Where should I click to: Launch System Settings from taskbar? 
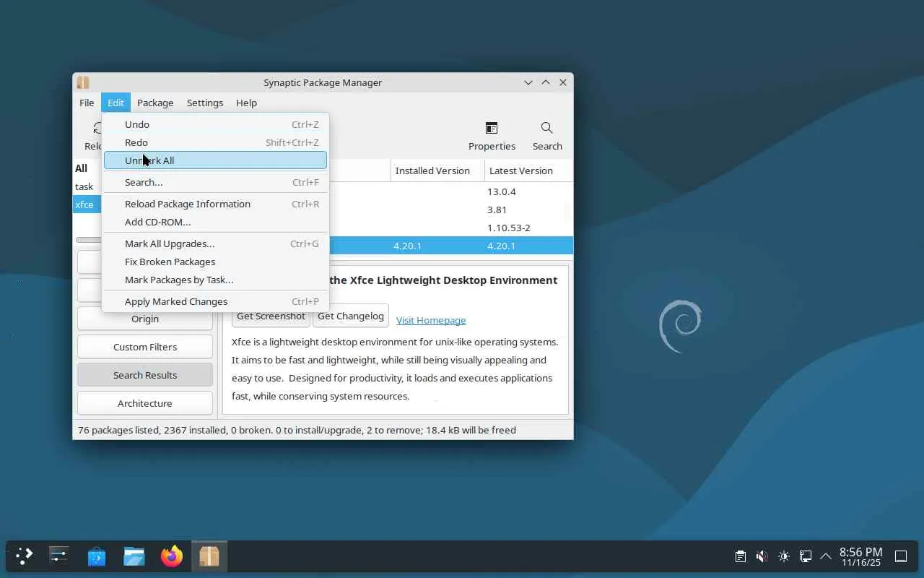(59, 556)
